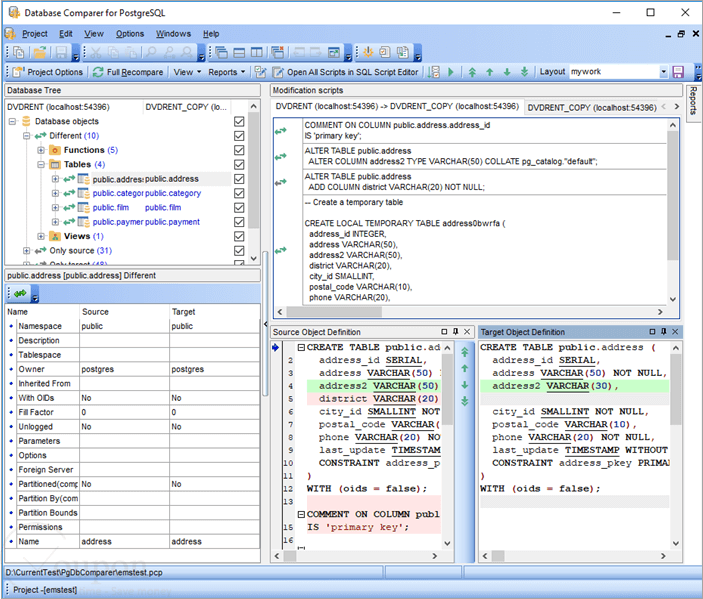Open the Layout combo box dropdown
The image size is (703, 599).
[x=664, y=72]
